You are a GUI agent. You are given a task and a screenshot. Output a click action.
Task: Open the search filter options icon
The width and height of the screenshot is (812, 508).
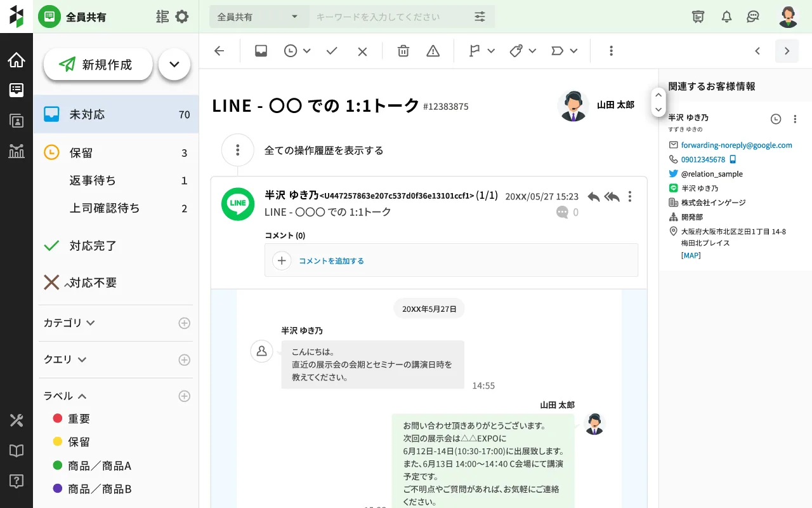click(480, 17)
